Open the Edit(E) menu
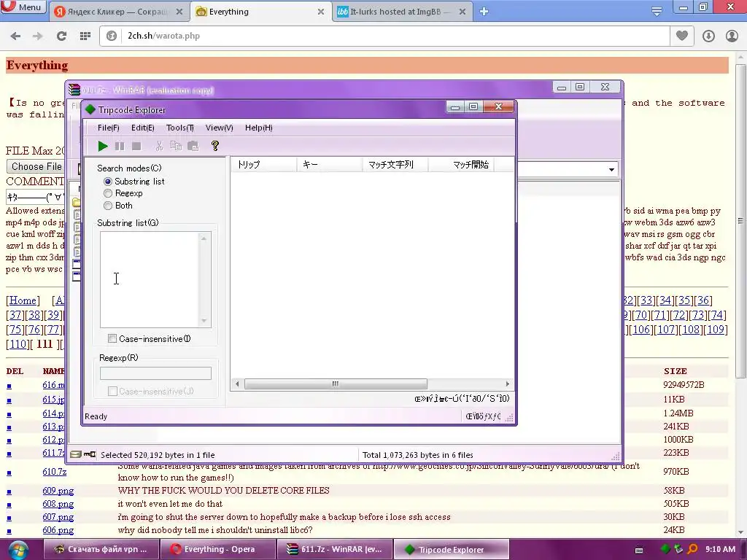 click(142, 128)
